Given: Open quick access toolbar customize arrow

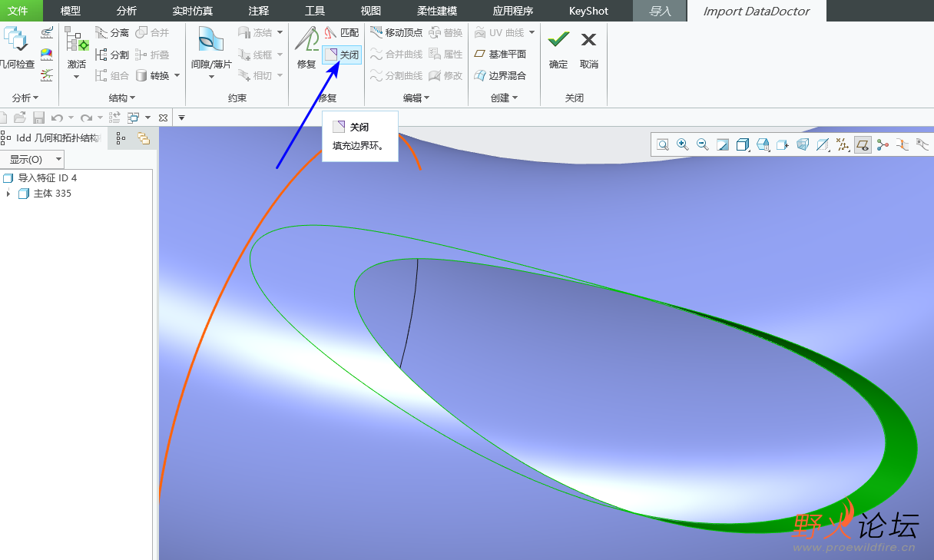Looking at the screenshot, I should (x=182, y=118).
